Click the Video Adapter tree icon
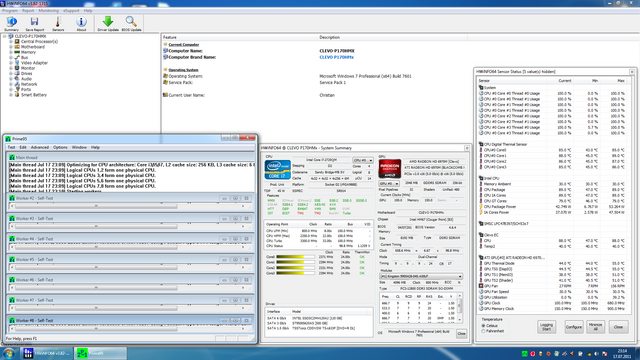Image resolution: width=640 pixels, height=360 pixels. point(17,63)
